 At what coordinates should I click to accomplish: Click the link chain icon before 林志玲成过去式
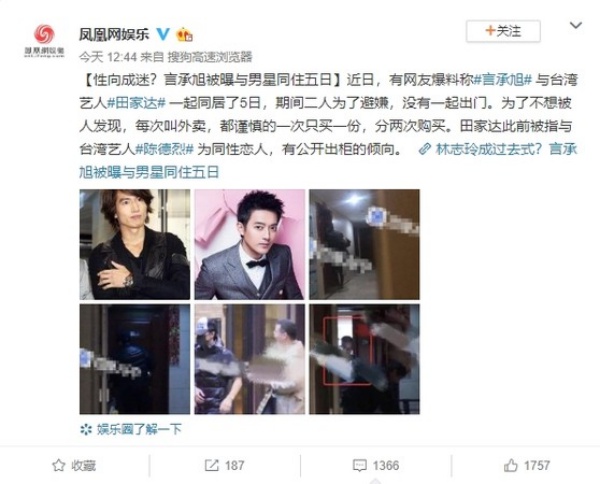(x=425, y=149)
